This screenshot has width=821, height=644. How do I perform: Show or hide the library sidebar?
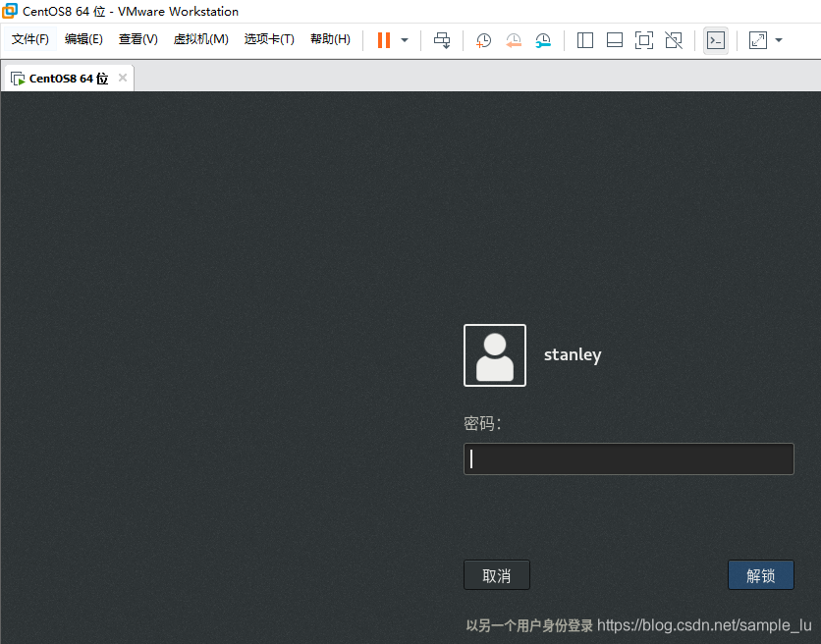[x=585, y=40]
